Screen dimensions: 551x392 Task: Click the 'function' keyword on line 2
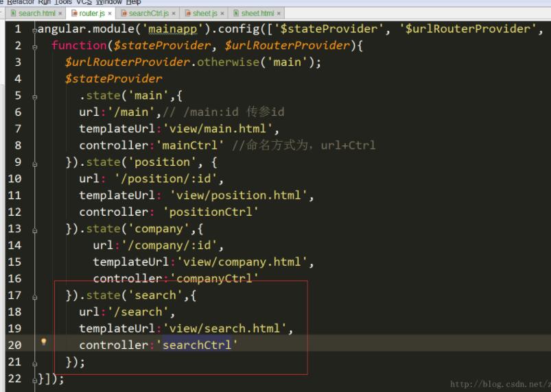[x=79, y=45]
